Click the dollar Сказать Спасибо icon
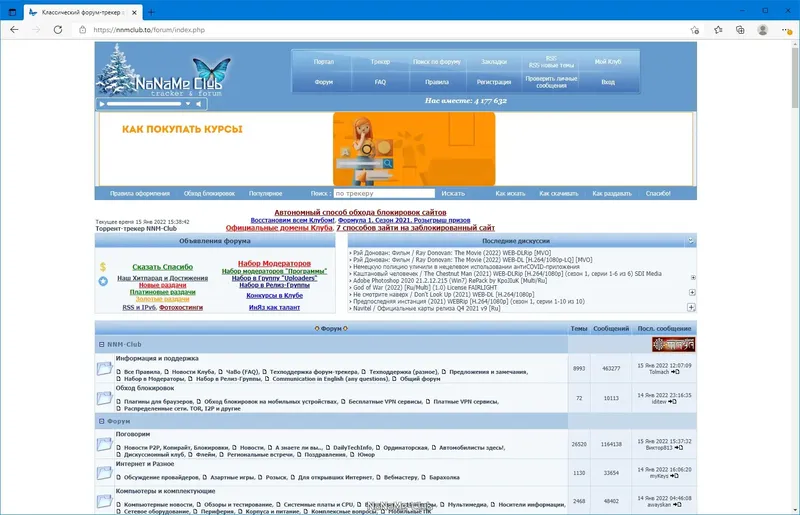 tap(103, 266)
